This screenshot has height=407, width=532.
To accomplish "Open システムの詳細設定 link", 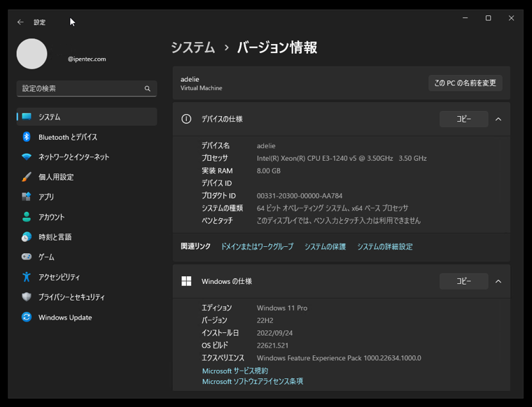I will (385, 247).
